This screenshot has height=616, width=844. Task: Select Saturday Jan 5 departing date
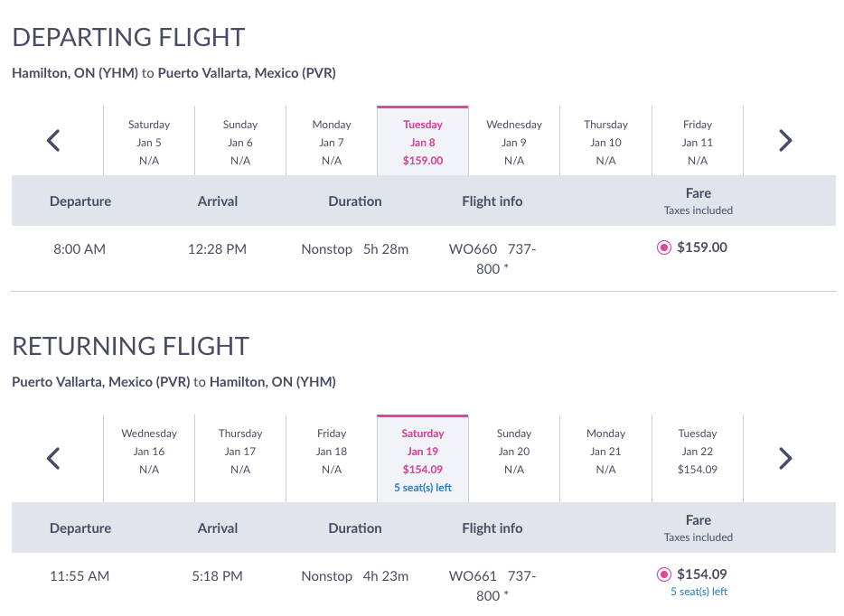tap(148, 141)
